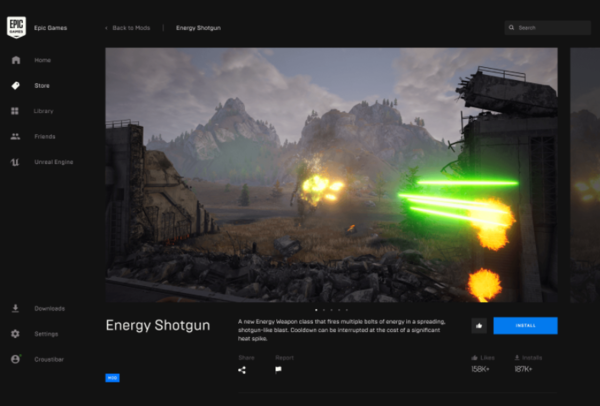600x406 pixels.
Task: Click the 158K+ likes count
Action: (x=480, y=369)
